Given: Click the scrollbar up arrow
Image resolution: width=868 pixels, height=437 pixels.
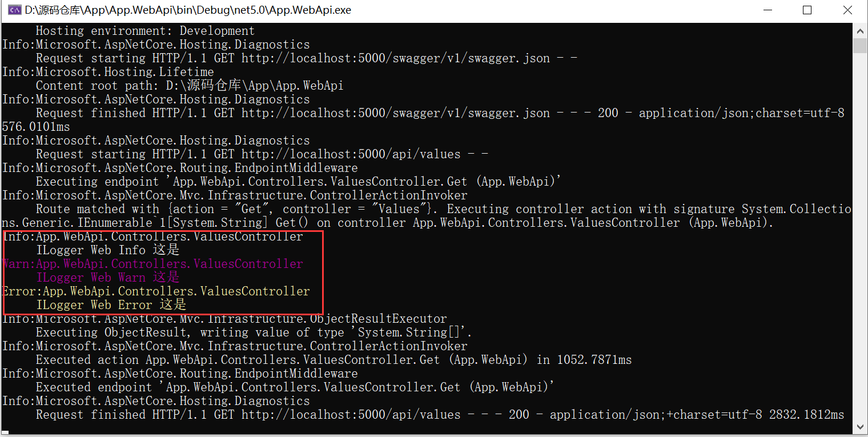Looking at the screenshot, I should point(860,30).
